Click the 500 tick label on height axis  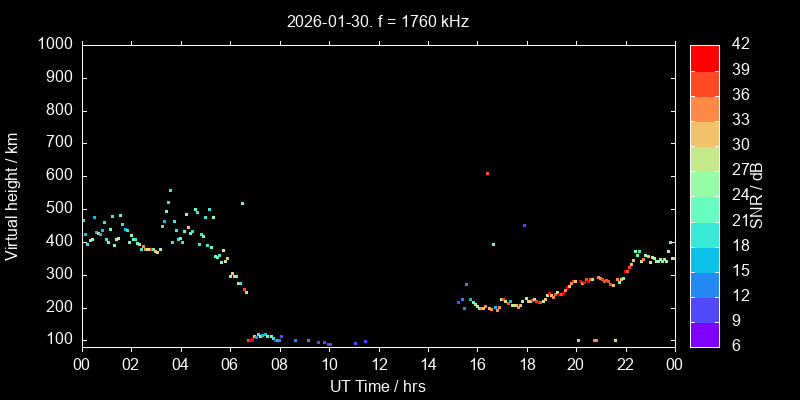point(58,208)
